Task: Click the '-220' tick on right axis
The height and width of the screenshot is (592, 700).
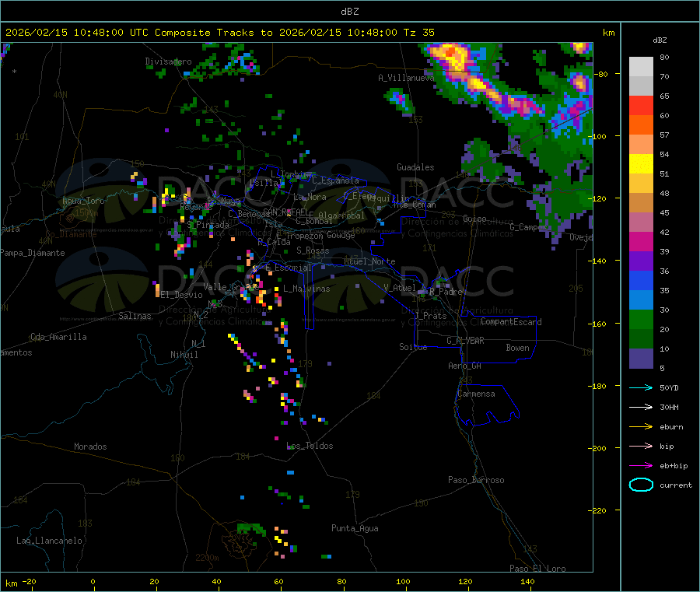Action: 597,510
